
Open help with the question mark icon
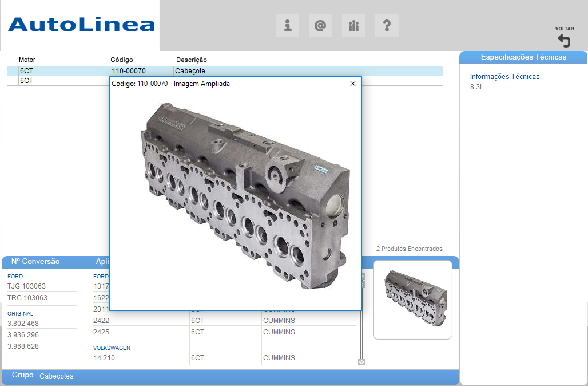(x=387, y=26)
